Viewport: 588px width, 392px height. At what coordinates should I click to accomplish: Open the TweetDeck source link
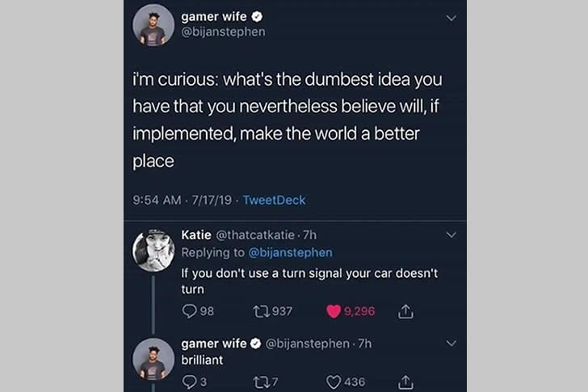point(274,200)
